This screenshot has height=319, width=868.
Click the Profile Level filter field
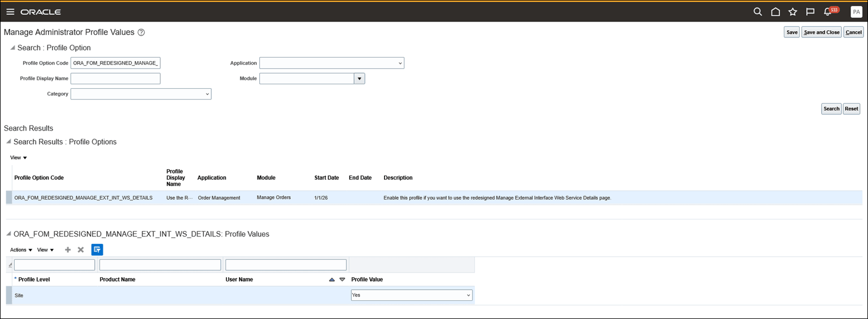(55, 265)
